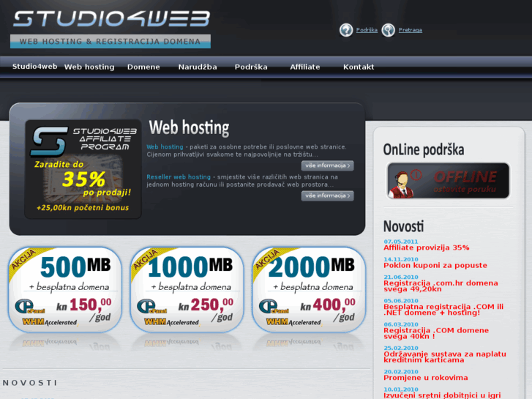Open the Narudžba menu item
Screen dimensions: 532x399
coord(198,67)
